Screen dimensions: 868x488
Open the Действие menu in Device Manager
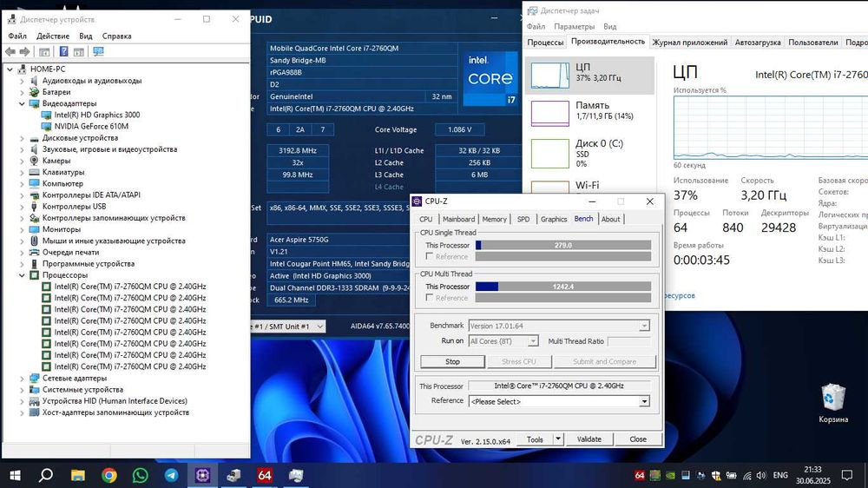pyautogui.click(x=53, y=36)
